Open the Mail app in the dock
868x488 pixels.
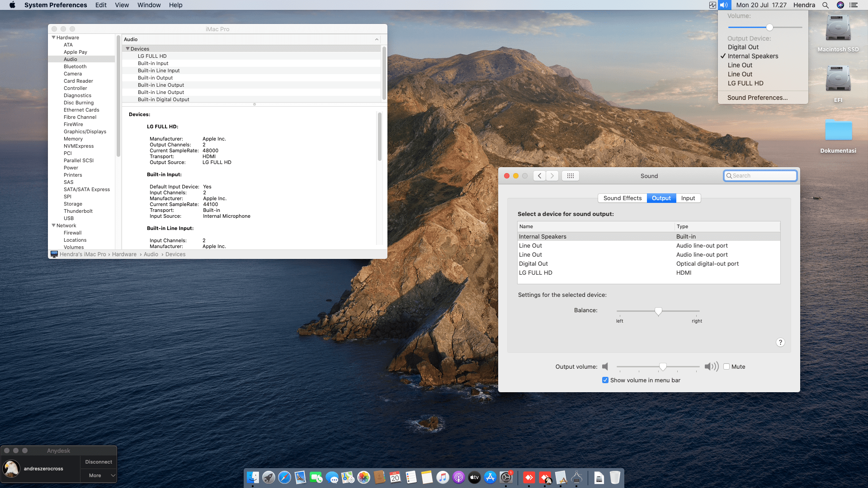tap(300, 477)
